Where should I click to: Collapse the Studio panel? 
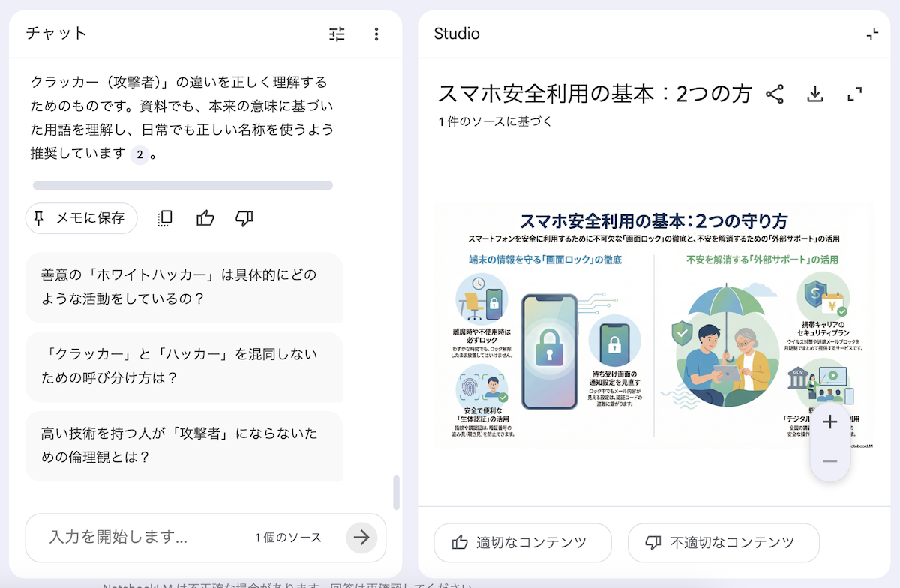coord(871,34)
